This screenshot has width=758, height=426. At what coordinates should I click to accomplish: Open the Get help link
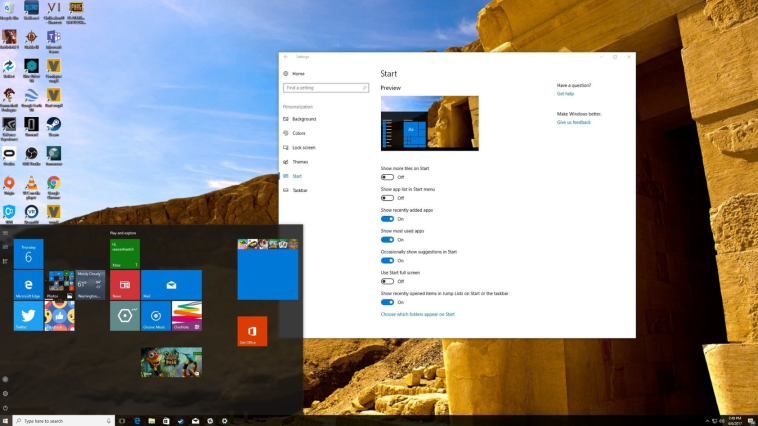566,94
